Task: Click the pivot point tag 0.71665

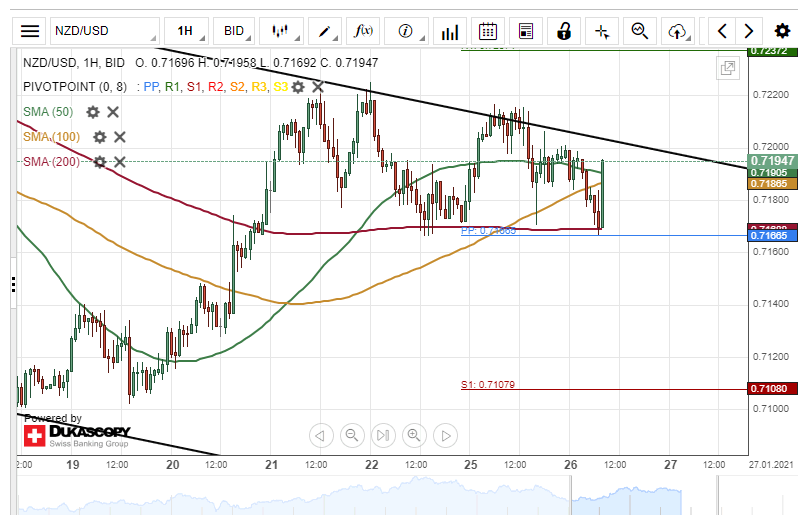Action: [x=773, y=236]
